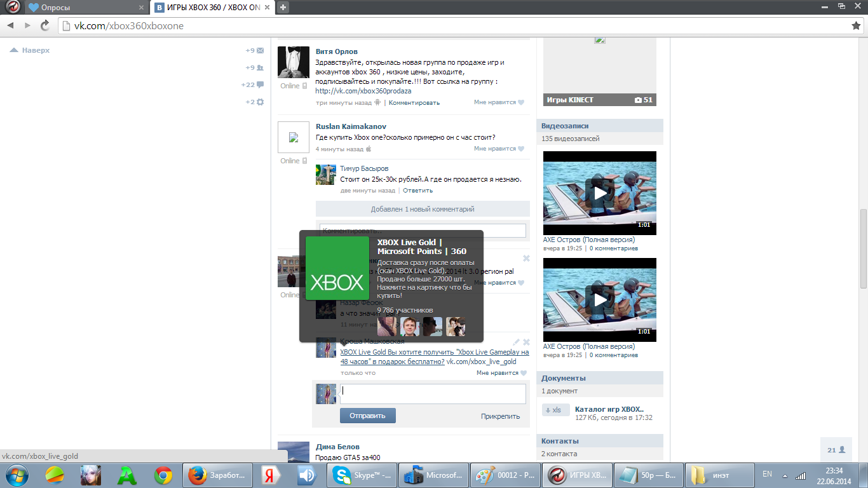Open Тимур Басыров's profile link
The height and width of the screenshot is (488, 868).
pyautogui.click(x=364, y=168)
